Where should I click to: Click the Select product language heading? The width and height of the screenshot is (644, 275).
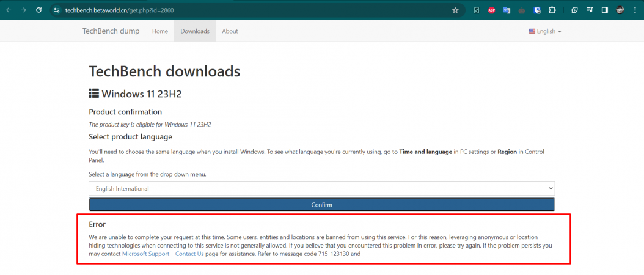pyautogui.click(x=130, y=136)
